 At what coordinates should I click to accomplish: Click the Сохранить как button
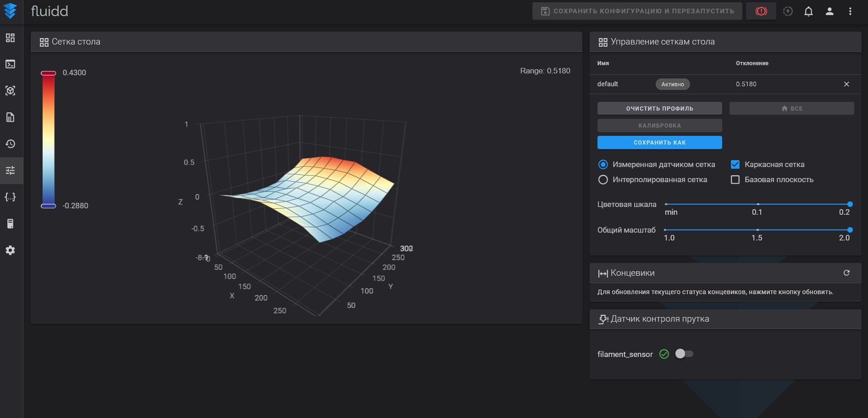(x=659, y=143)
